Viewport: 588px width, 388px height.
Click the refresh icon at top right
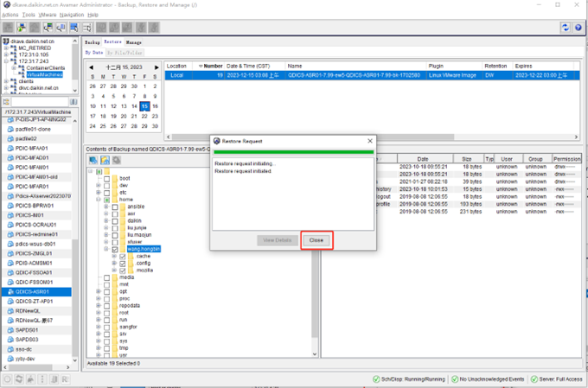(565, 28)
